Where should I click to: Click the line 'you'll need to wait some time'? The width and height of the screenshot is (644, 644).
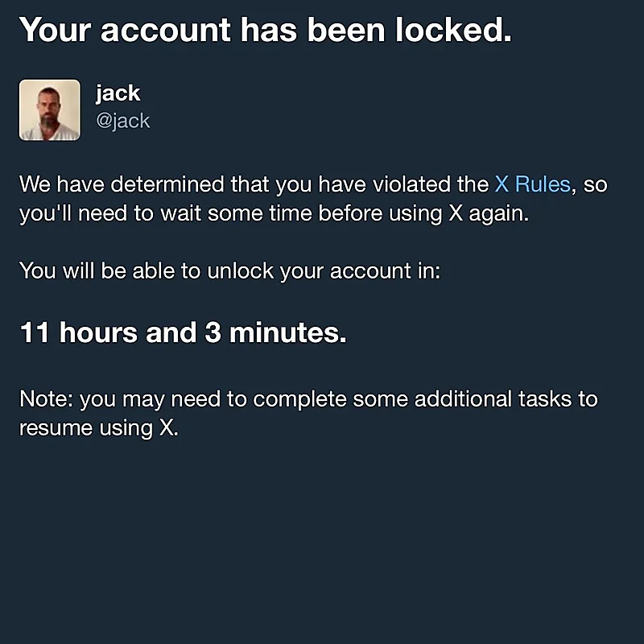(275, 213)
